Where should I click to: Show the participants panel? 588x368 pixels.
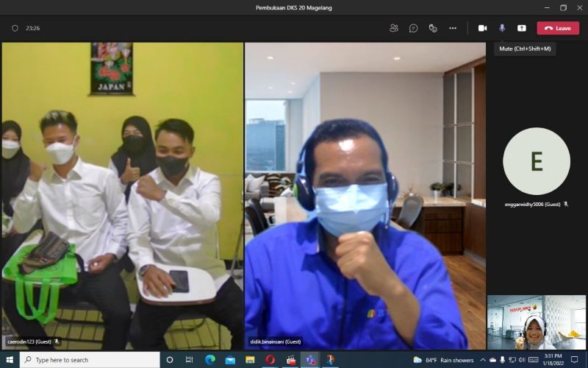394,28
